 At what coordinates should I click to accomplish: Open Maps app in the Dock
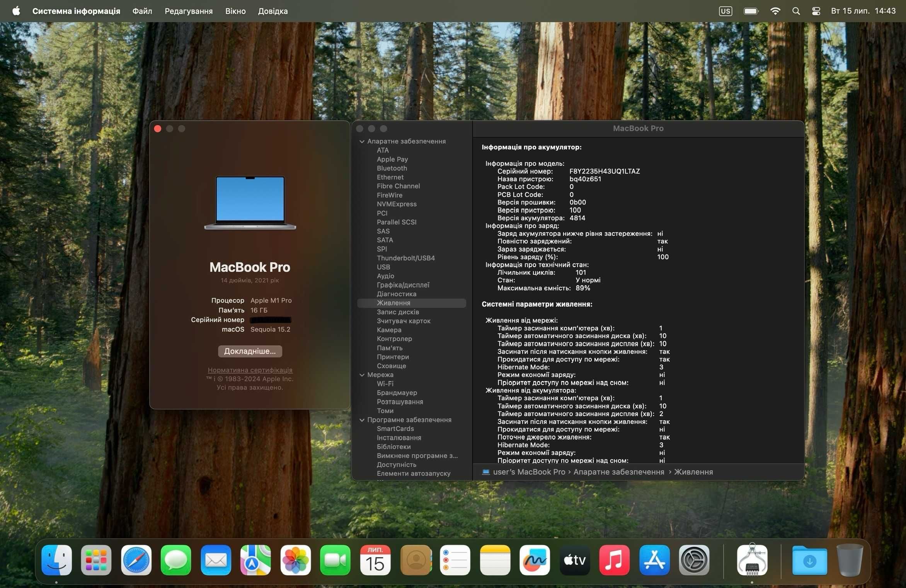pos(255,560)
